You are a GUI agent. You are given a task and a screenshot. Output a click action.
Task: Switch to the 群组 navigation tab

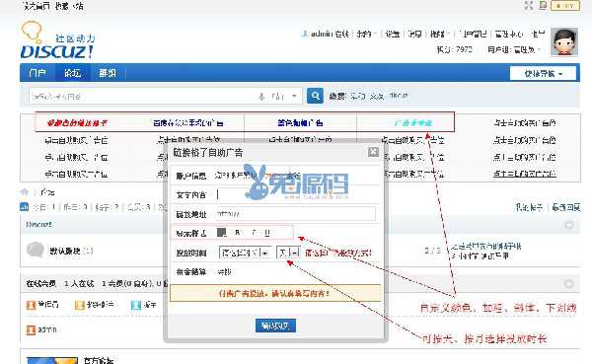point(108,73)
